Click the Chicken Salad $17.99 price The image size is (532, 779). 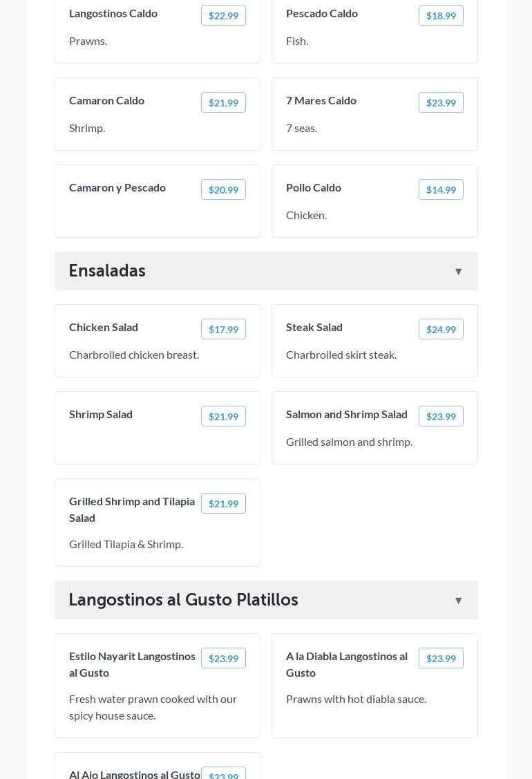(x=223, y=329)
